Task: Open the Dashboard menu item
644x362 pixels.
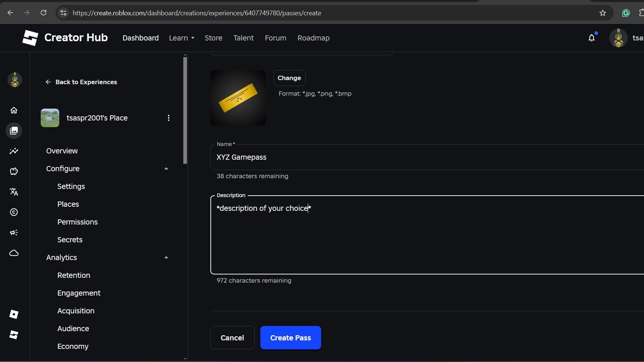Action: 141,38
